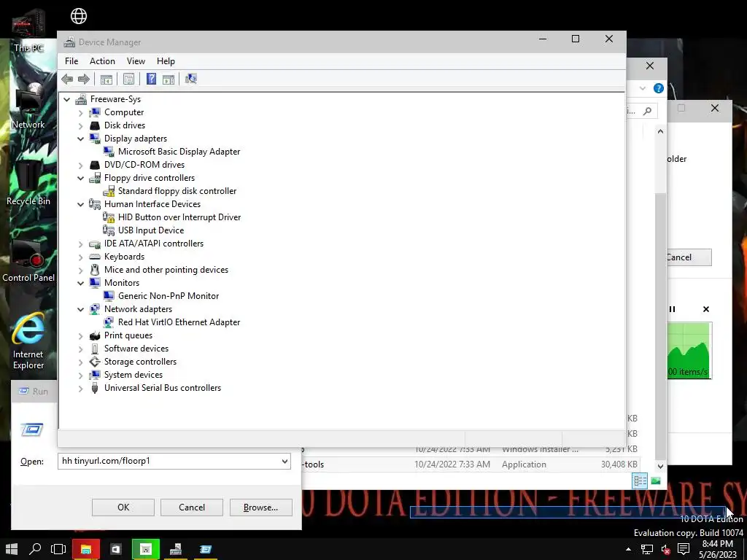
Task: Open the View menu
Action: click(136, 61)
